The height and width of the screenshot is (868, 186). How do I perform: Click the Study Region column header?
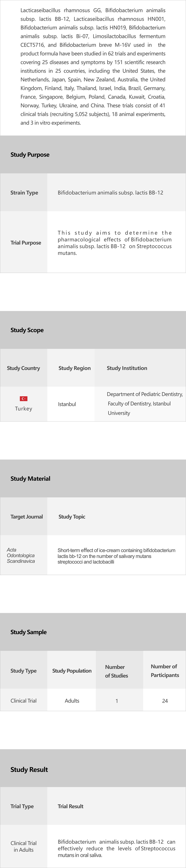pyautogui.click(x=74, y=368)
